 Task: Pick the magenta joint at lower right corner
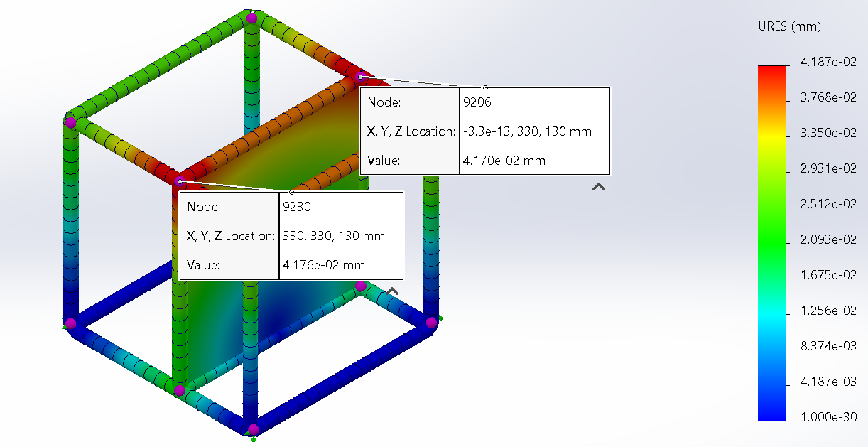431,323
